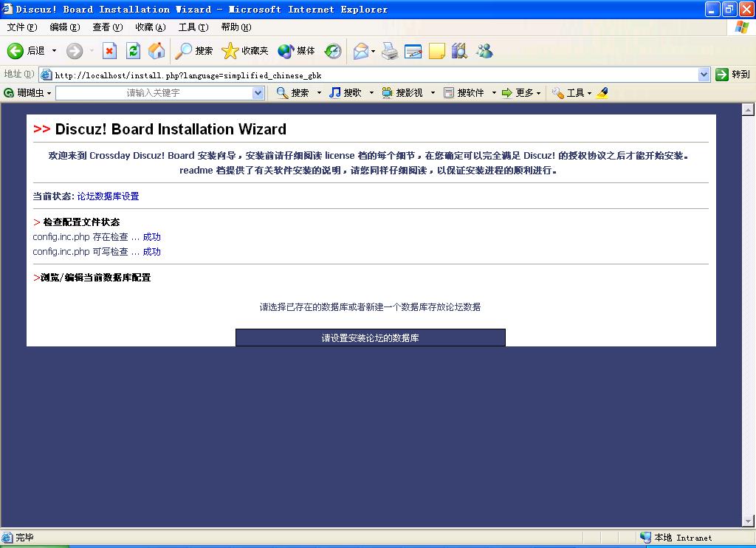
Task: Go to the home page icon
Action: click(157, 51)
